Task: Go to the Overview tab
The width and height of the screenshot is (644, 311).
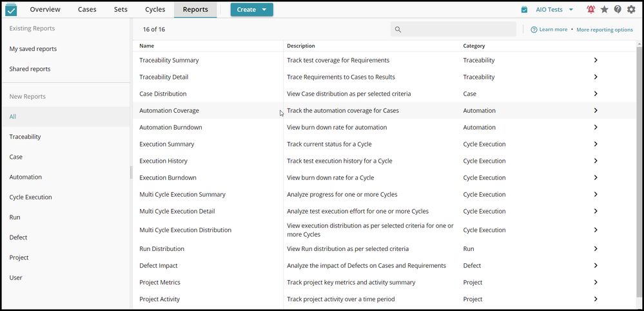Action: tap(45, 10)
